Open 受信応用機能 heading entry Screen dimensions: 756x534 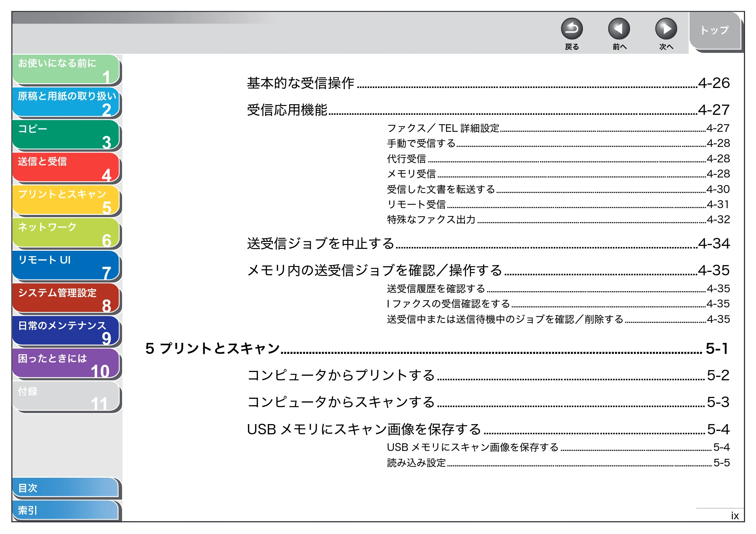(x=488, y=110)
